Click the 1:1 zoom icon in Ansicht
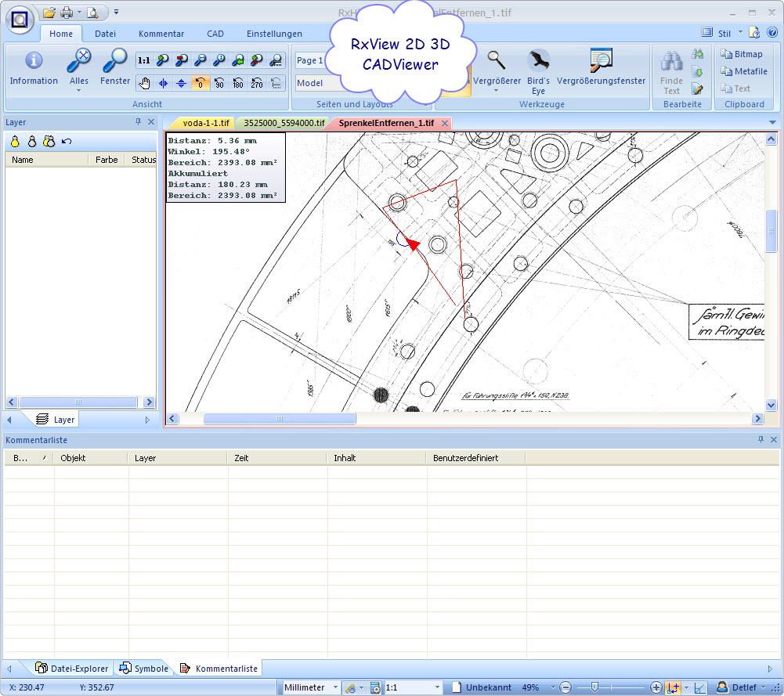Viewport: 784px width, 696px height. [x=144, y=60]
